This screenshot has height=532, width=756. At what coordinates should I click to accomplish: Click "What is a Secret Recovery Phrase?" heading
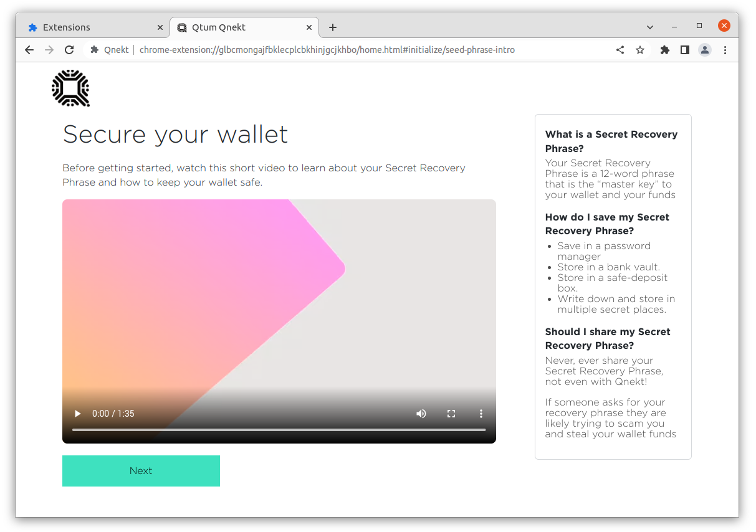[611, 141]
